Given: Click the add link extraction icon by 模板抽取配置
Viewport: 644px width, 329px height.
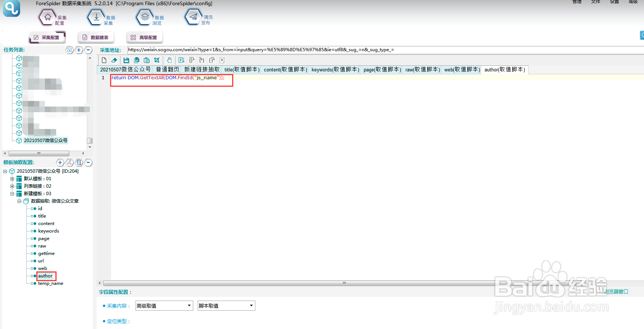Looking at the screenshot, I should 70,163.
